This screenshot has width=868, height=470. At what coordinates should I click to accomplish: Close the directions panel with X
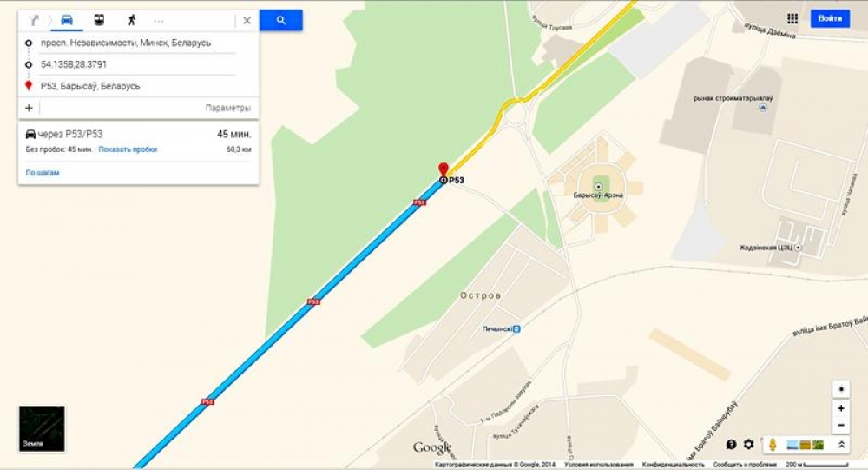click(247, 21)
